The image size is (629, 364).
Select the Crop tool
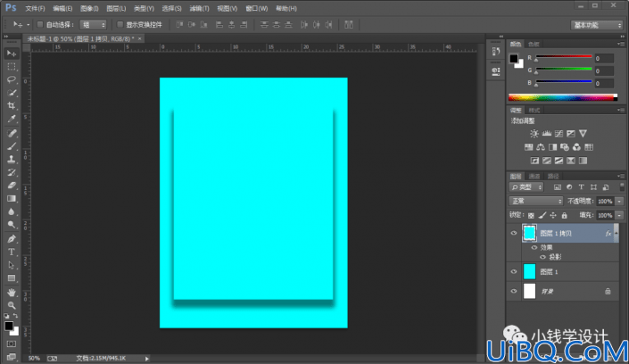click(x=12, y=105)
